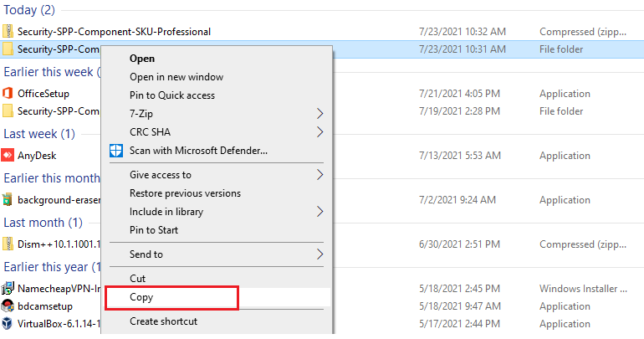644x339 pixels.
Task: Open the Include in library submenu
Action: click(x=217, y=212)
